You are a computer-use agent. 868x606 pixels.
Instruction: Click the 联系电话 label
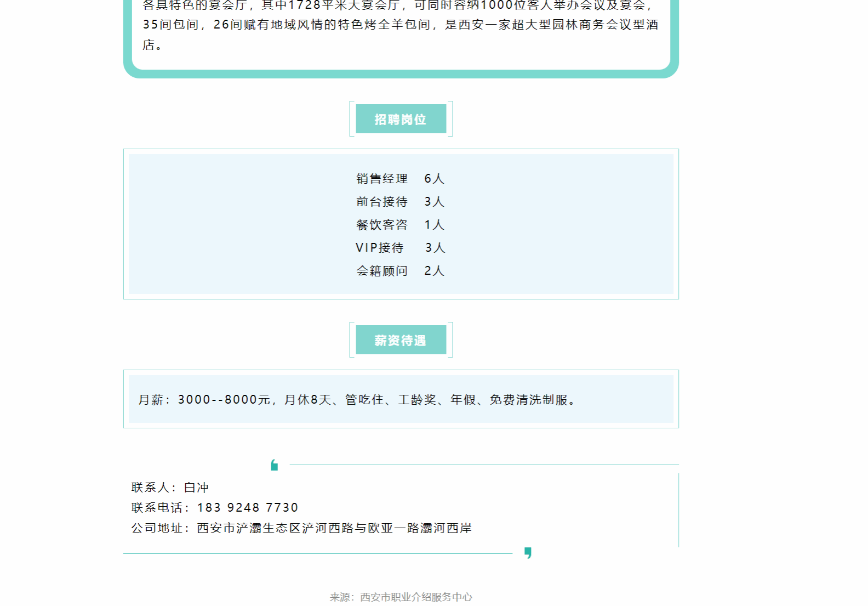(x=157, y=508)
